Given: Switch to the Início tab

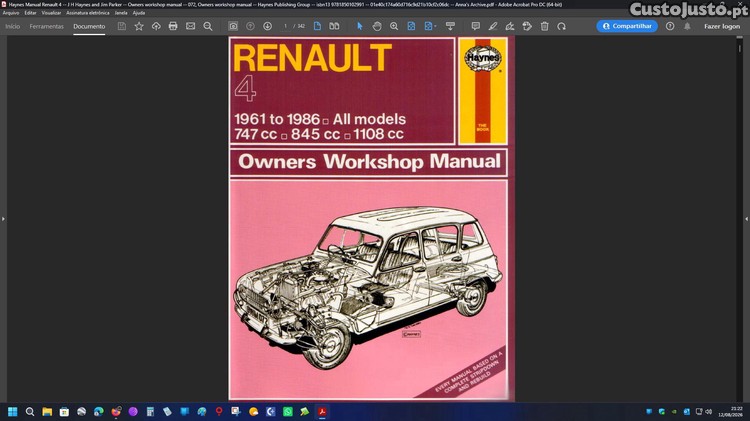Looking at the screenshot, I should 12,26.
